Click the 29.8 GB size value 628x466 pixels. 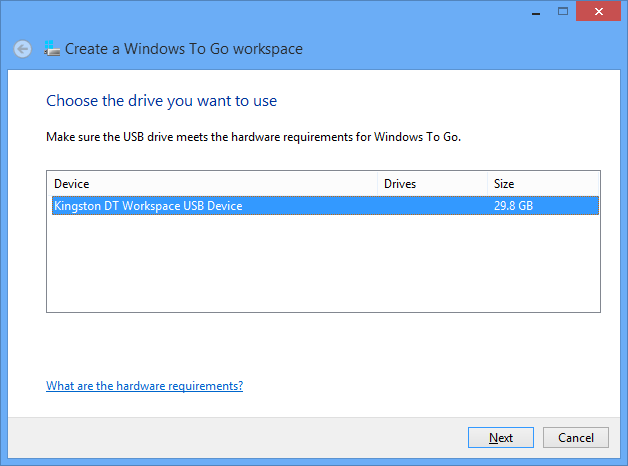point(513,206)
